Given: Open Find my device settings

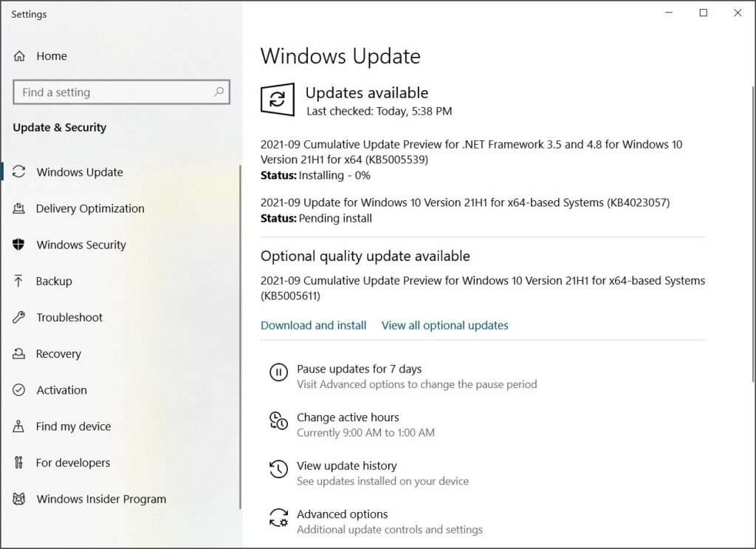Looking at the screenshot, I should point(73,426).
